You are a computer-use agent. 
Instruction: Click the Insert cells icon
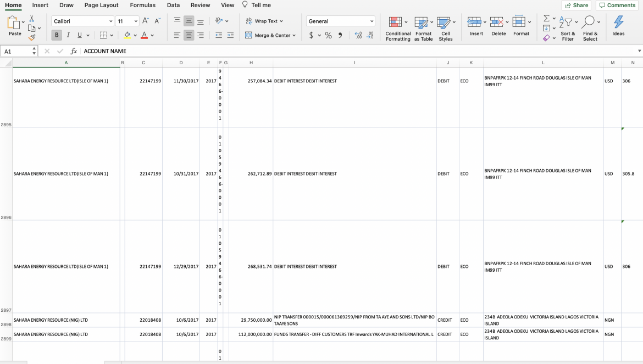pos(474,22)
